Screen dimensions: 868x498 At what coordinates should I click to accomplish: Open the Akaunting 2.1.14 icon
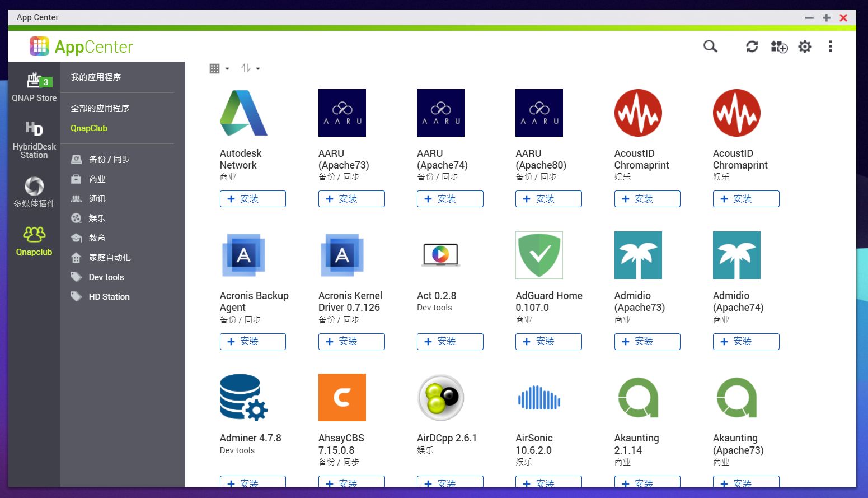638,397
